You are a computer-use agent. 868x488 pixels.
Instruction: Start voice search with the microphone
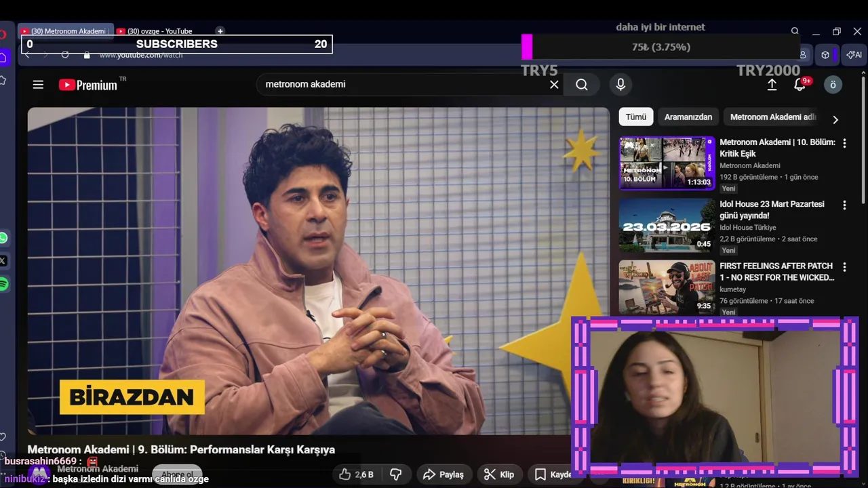coord(620,85)
